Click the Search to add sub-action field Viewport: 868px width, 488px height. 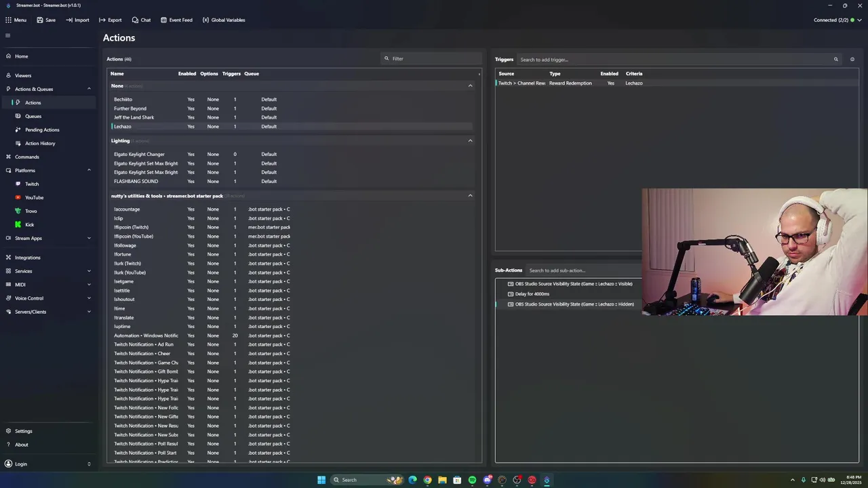[x=583, y=270]
